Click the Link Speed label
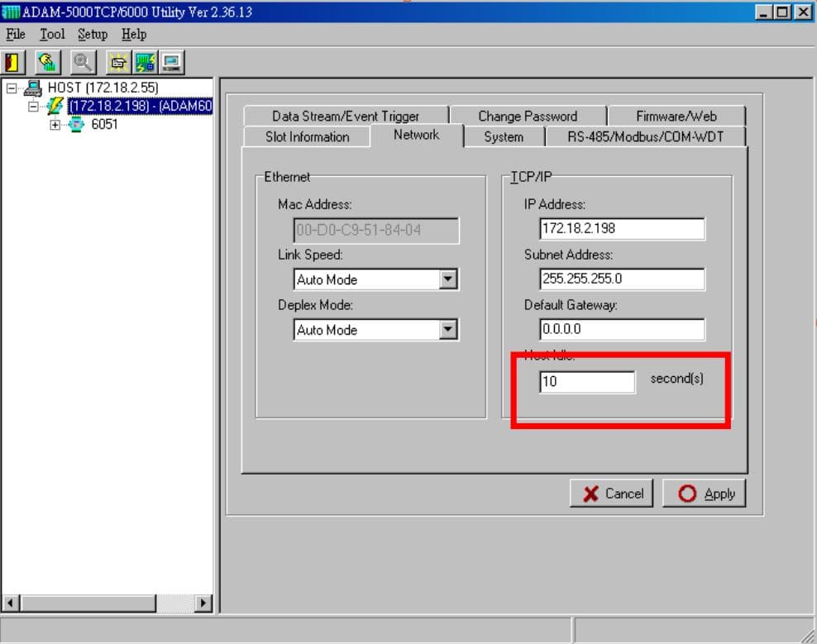This screenshot has width=817, height=644. pos(310,255)
